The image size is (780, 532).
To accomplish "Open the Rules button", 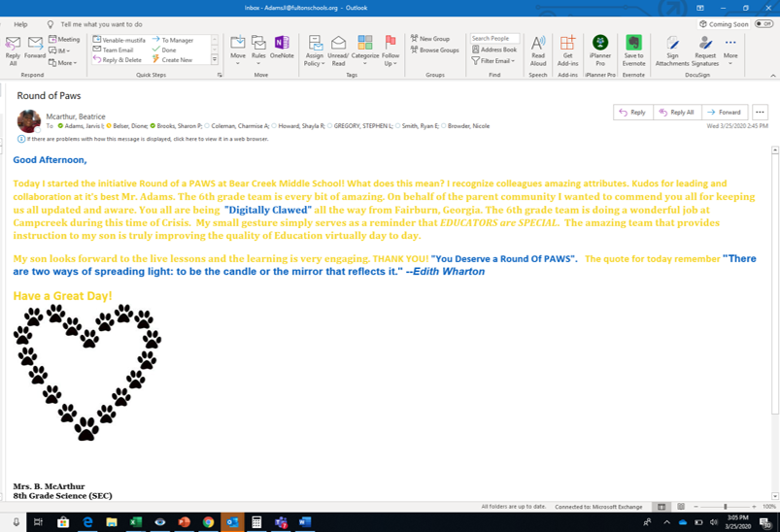I will coord(258,50).
